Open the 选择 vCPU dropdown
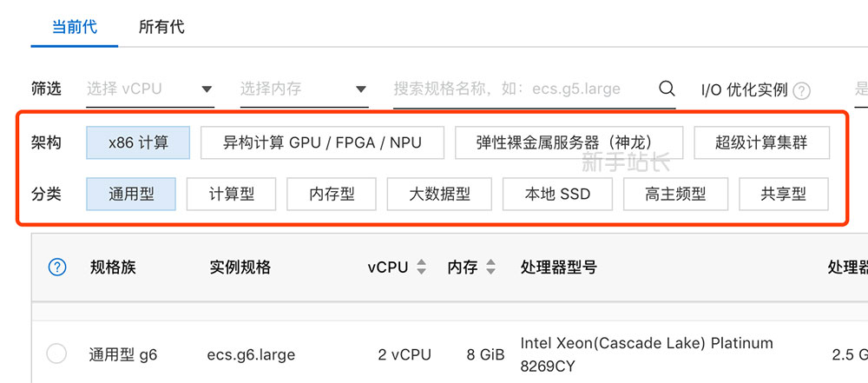 150,89
